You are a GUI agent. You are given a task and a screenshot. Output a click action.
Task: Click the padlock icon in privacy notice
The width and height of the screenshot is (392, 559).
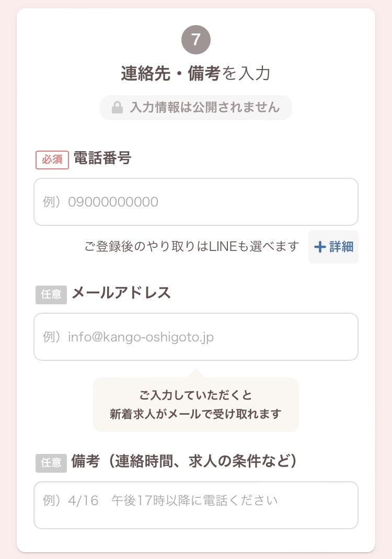[x=117, y=107]
